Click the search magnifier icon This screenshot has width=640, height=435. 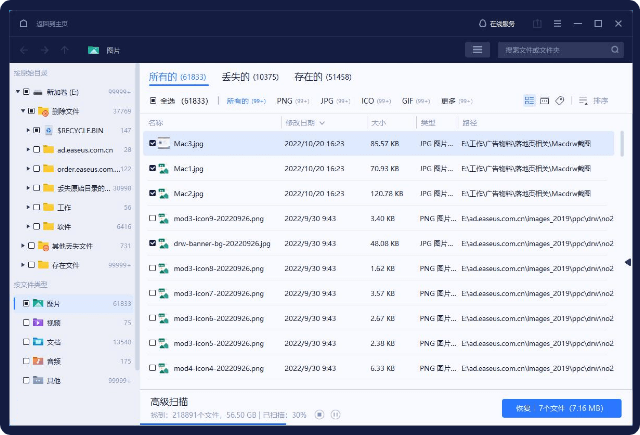(x=613, y=50)
